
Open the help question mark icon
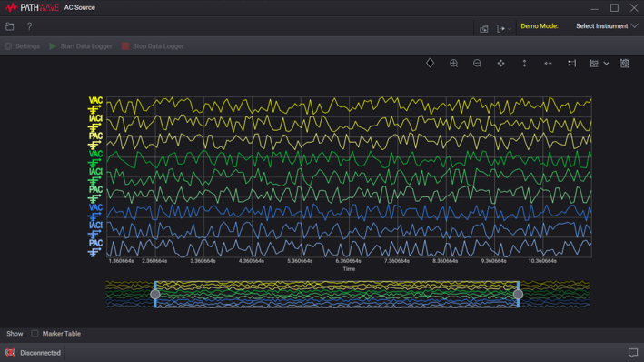point(29,26)
